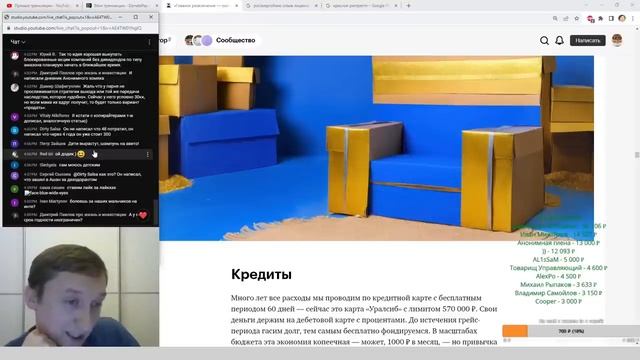Click the main page vertical scrollbar
The width and height of the screenshot is (640, 360).
tap(637, 155)
